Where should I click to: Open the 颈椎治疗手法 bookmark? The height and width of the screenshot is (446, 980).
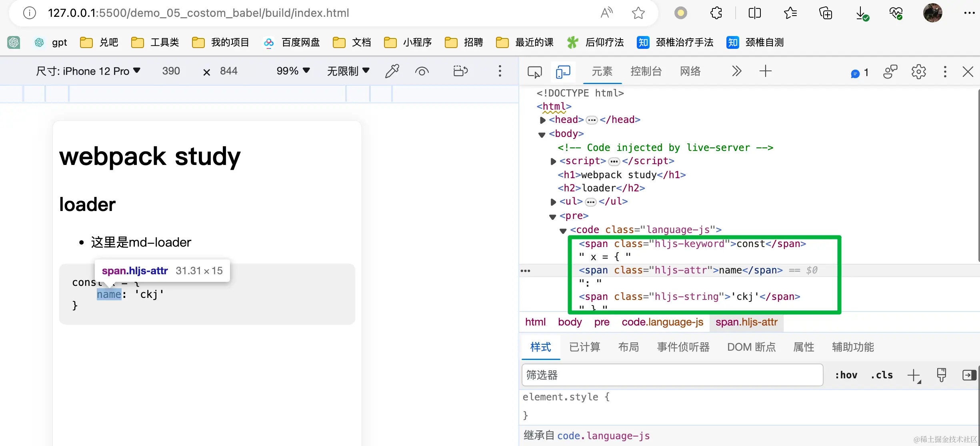pos(675,42)
